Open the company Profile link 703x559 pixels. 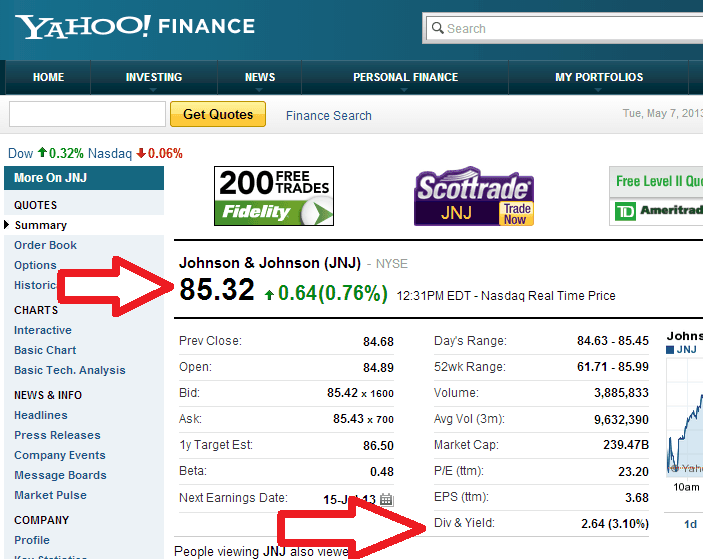[32, 540]
